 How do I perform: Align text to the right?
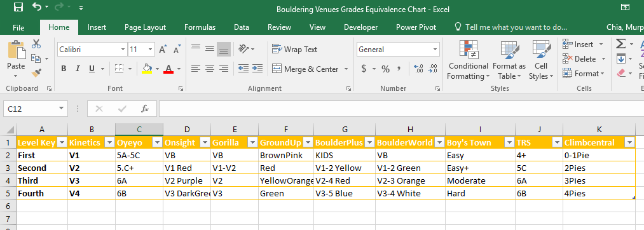pos(224,69)
